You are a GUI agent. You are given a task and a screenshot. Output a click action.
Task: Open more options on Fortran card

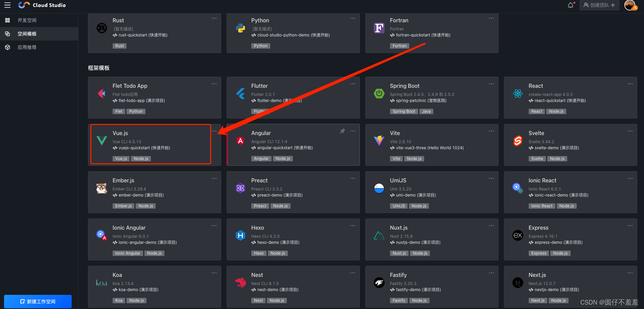coord(491,18)
